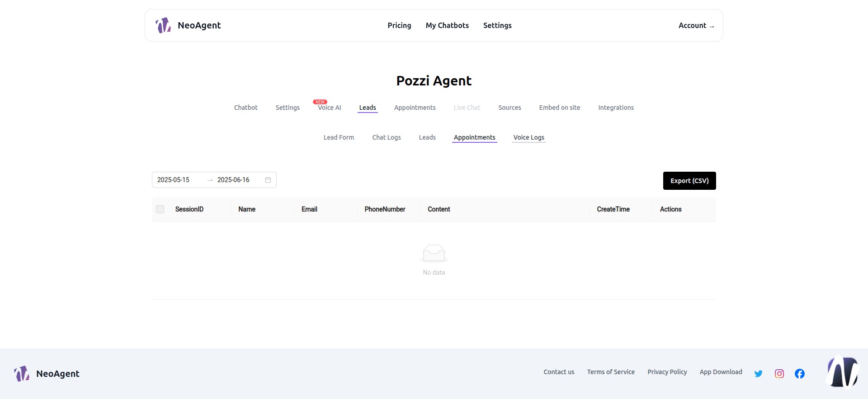868x399 pixels.
Task: Click the NeoAgent logo icon in header
Action: (x=163, y=25)
